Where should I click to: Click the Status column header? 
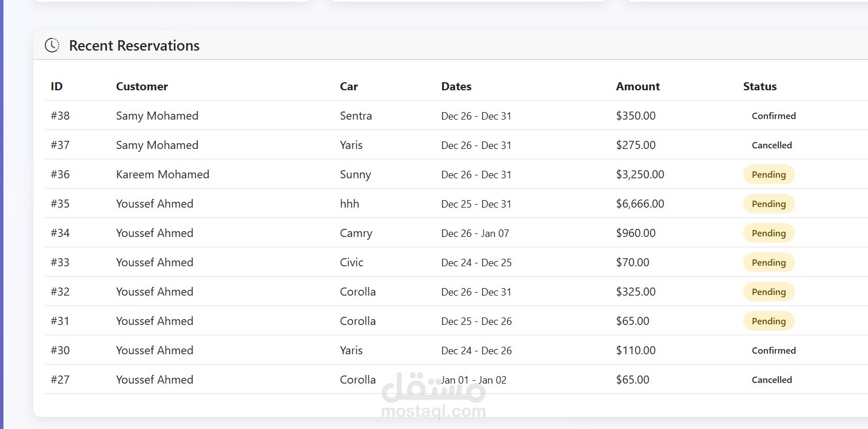(x=759, y=87)
